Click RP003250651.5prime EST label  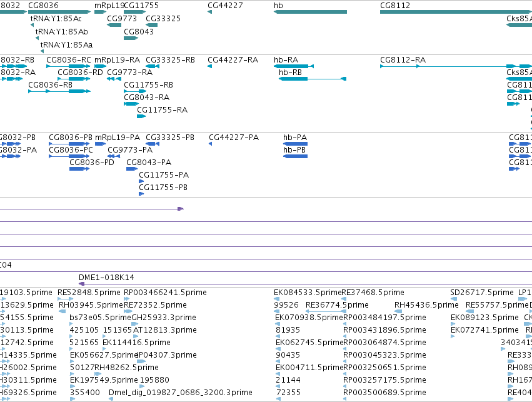(384, 368)
